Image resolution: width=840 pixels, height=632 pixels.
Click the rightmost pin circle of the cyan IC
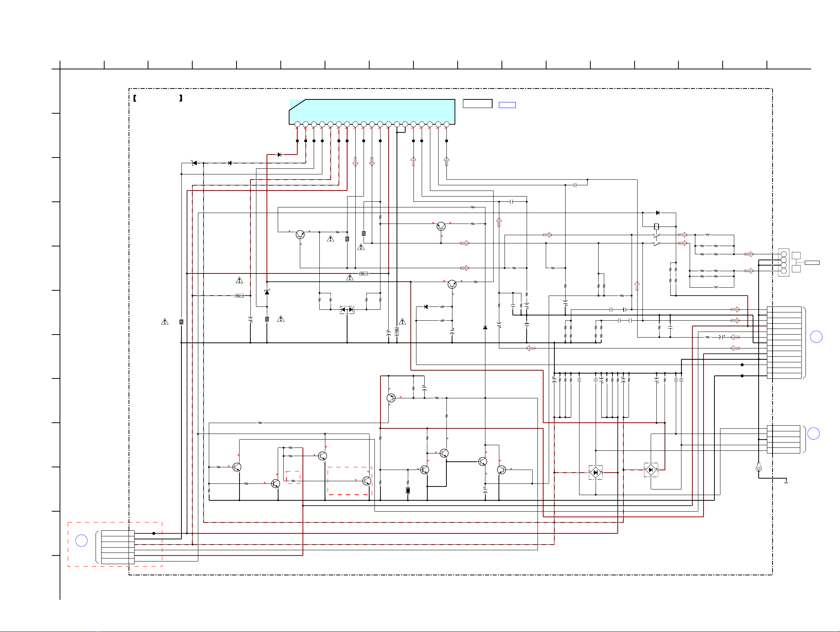[446, 124]
